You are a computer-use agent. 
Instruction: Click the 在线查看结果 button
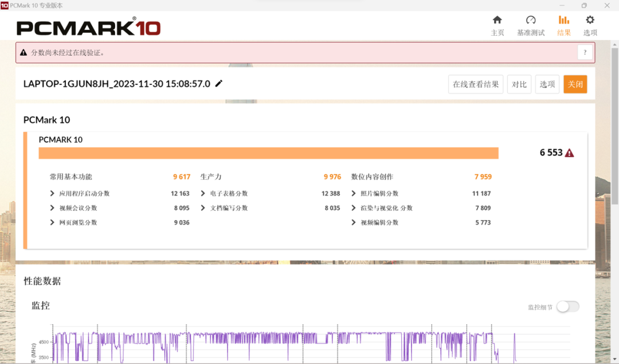coord(476,84)
